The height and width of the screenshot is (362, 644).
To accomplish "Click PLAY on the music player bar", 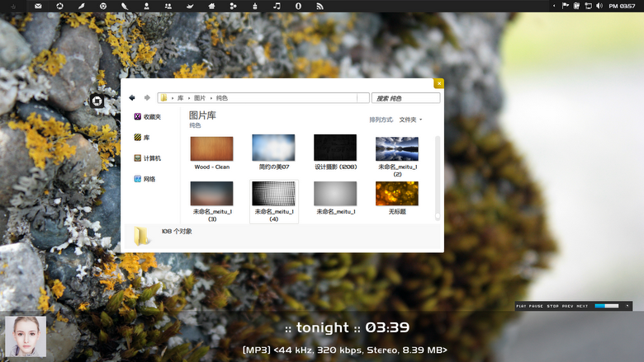I will click(x=521, y=306).
